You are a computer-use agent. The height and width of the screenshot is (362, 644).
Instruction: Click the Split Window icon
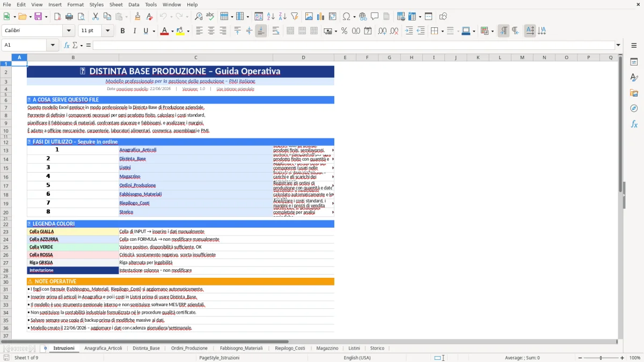(428, 17)
